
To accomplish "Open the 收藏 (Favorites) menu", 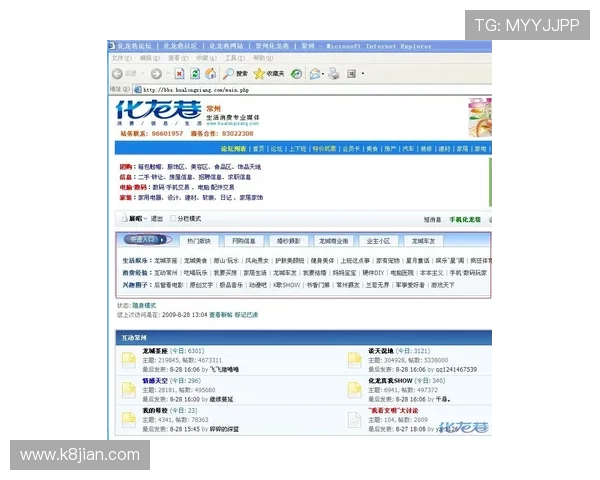I will pyautogui.click(x=206, y=58).
